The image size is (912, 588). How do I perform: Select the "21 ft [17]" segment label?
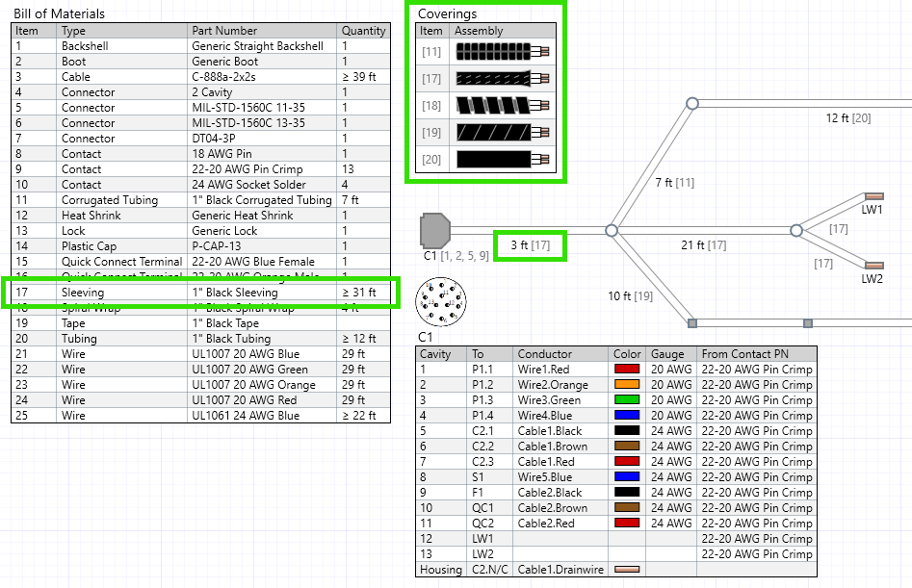[704, 245]
